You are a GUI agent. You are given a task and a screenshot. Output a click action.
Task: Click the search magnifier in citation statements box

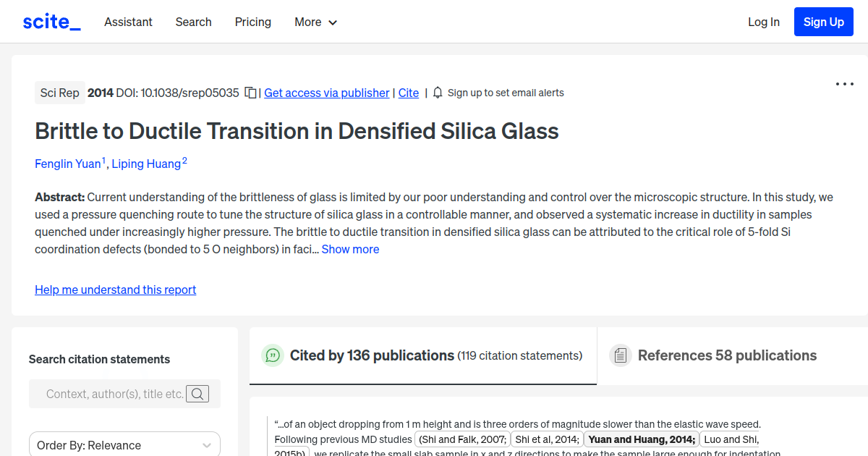[197, 394]
